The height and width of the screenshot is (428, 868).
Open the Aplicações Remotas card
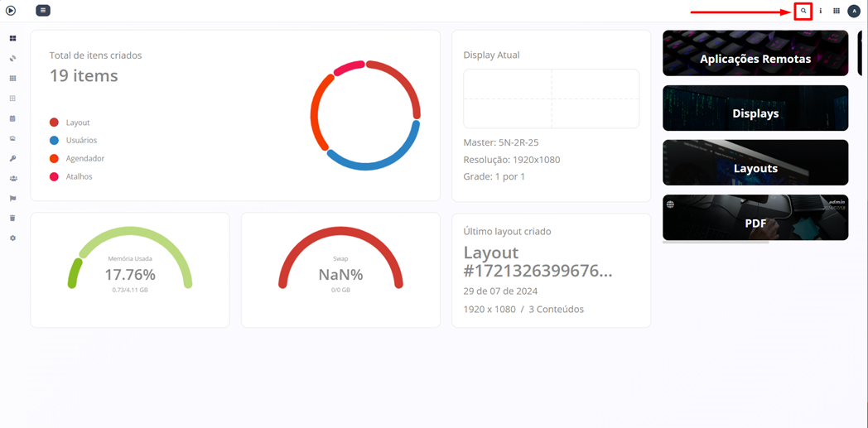coord(755,54)
